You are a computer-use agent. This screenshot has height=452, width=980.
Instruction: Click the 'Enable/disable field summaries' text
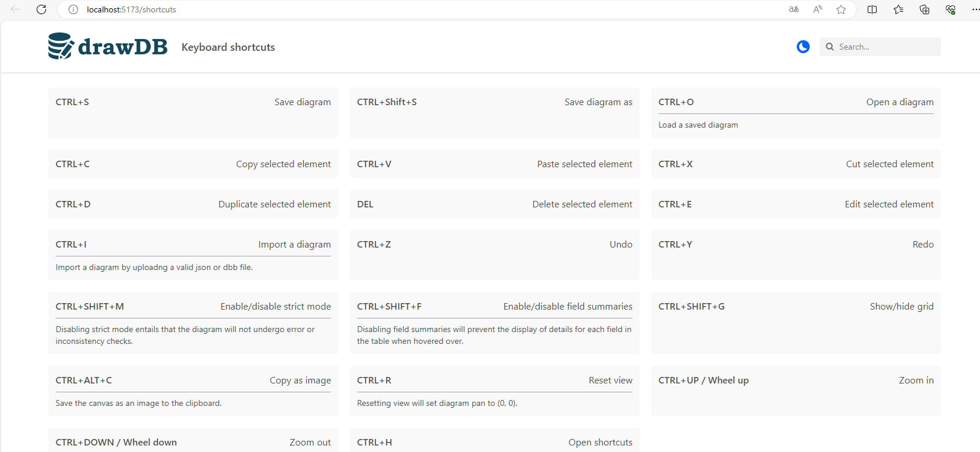point(568,307)
